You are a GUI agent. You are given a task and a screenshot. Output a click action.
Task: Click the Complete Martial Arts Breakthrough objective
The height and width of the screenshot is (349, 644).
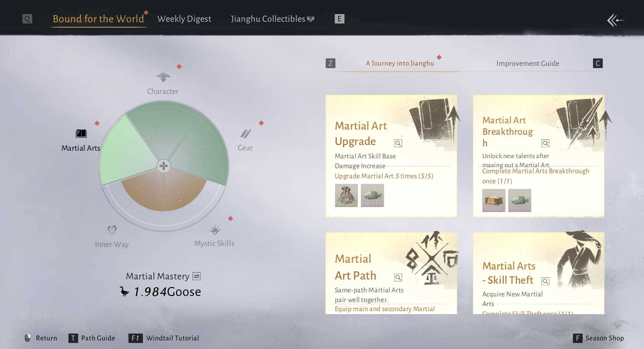pyautogui.click(x=536, y=176)
